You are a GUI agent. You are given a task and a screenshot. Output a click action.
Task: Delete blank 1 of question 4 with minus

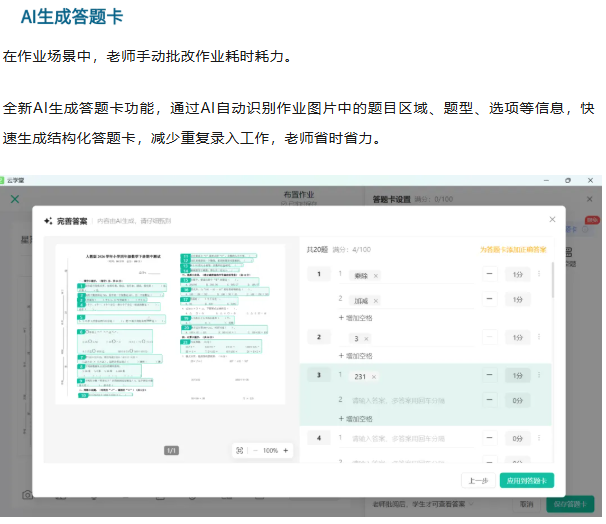point(489,438)
